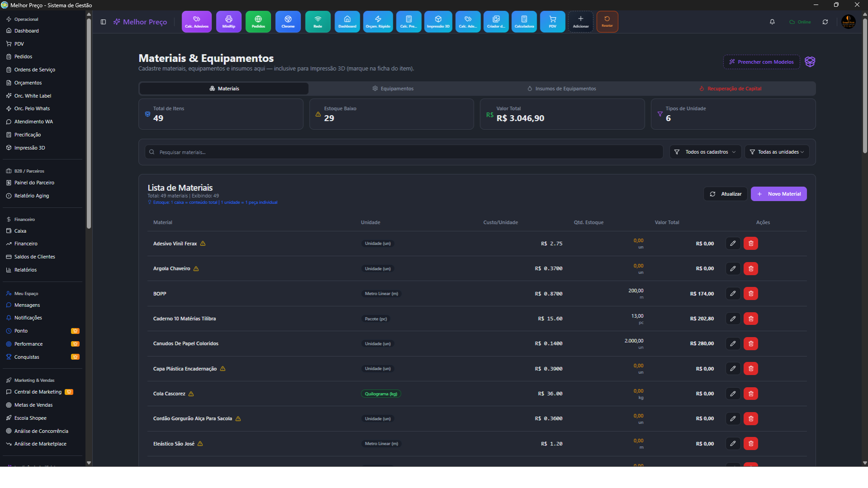This screenshot has height=488, width=868.
Task: Click the Cola Cascorez Quilograma (kg) badge
Action: [x=381, y=394]
